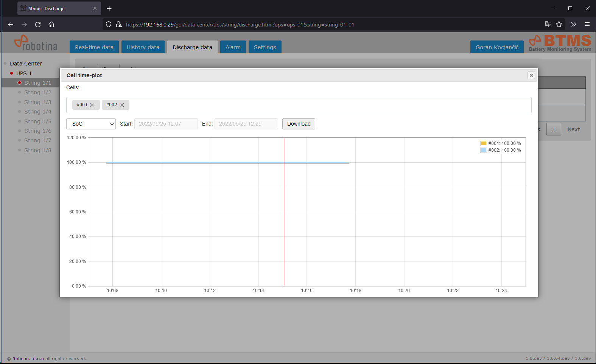Show more tools overflow chevron
This screenshot has height=364, width=596.
click(573, 25)
